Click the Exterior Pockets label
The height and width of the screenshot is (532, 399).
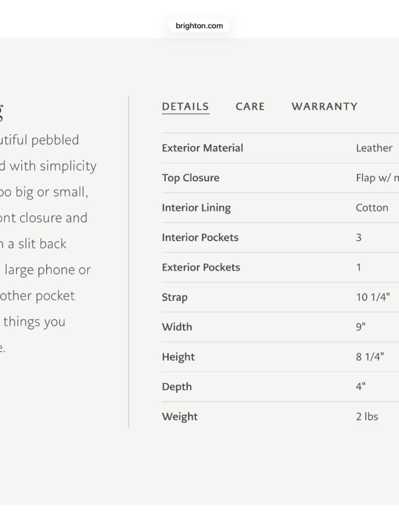coord(201,267)
